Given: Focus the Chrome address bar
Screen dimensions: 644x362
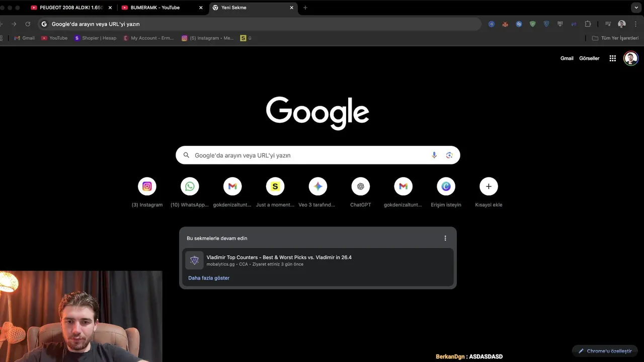Looking at the screenshot, I should 260,24.
